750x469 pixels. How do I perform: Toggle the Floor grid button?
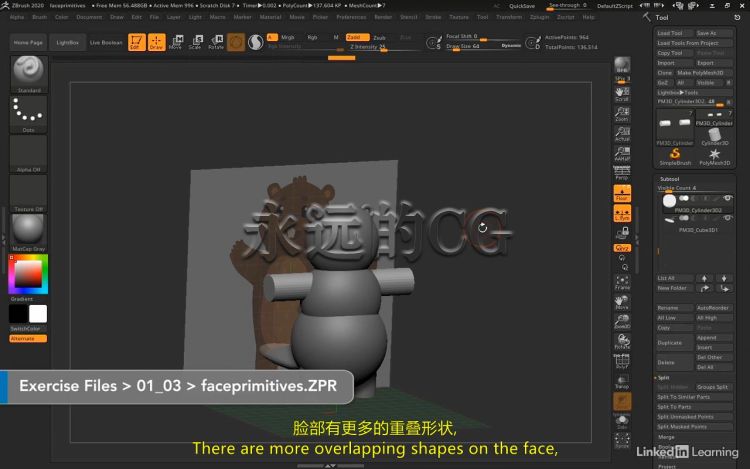click(x=622, y=193)
